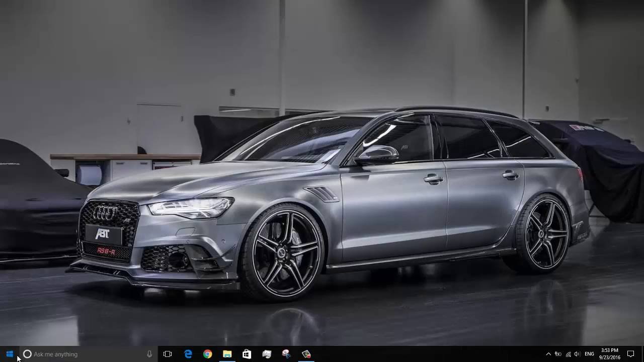Launch Google Chrome from the taskbar

207,354
